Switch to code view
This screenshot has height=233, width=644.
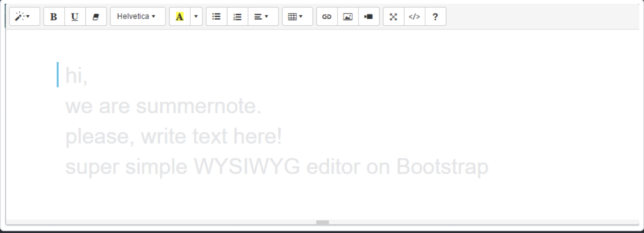pos(414,16)
